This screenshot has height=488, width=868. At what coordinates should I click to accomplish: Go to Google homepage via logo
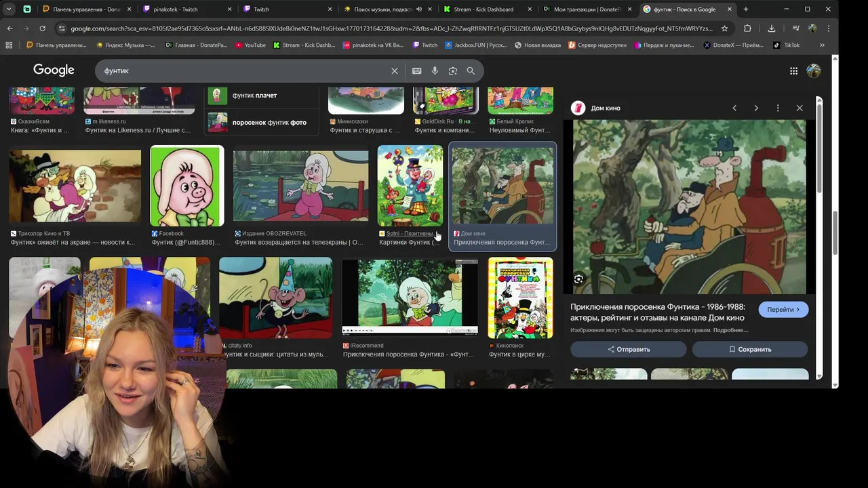pyautogui.click(x=54, y=70)
